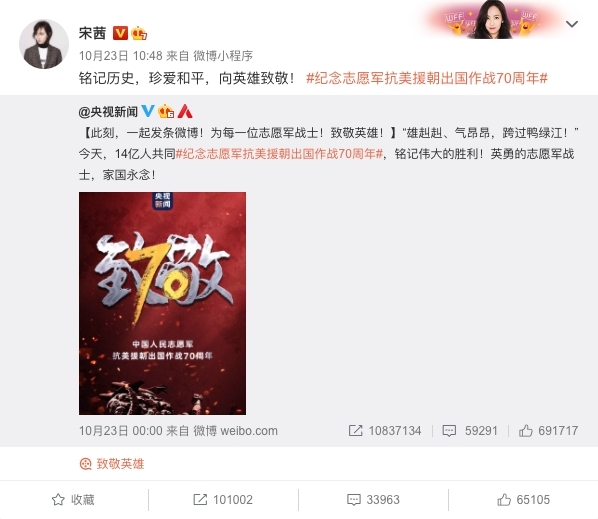Open the 微博小程序 source link
The width and height of the screenshot is (598, 519).
pyautogui.click(x=223, y=56)
